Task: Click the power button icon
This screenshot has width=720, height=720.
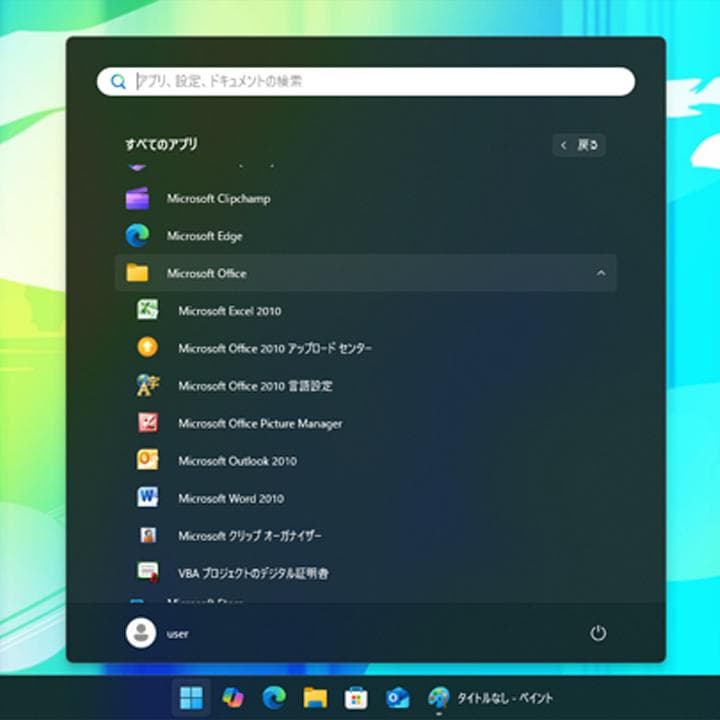Action: click(x=598, y=633)
